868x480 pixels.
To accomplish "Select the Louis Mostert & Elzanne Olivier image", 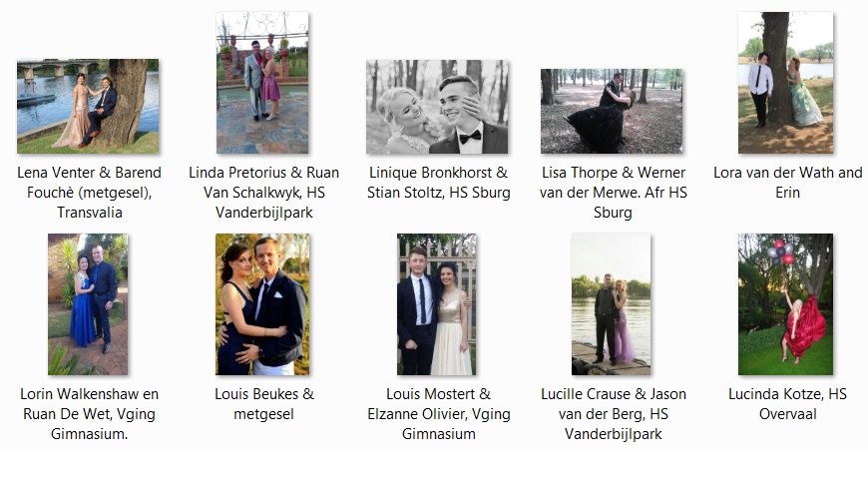I will point(436,304).
